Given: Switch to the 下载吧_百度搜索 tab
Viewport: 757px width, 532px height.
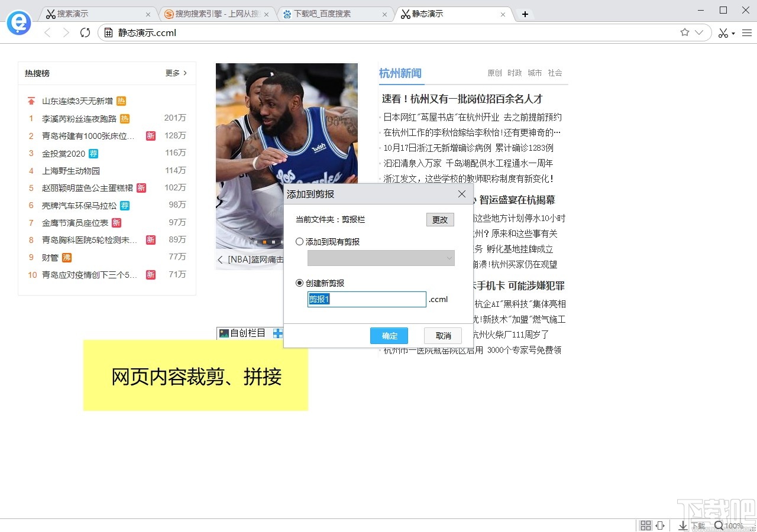Looking at the screenshot, I should [329, 13].
